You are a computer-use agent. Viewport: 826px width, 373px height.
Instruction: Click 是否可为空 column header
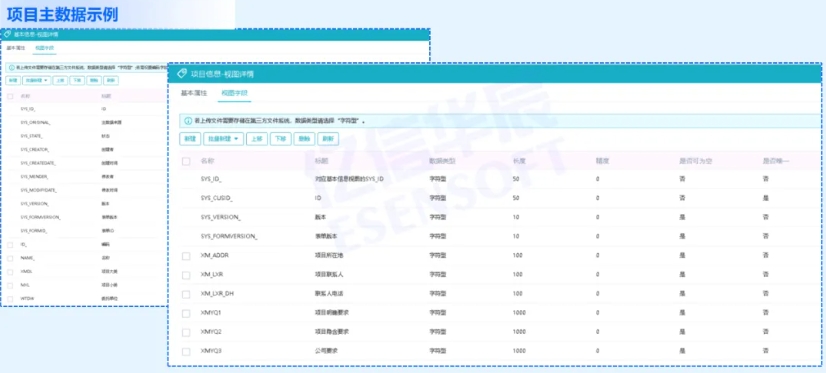[696, 161]
